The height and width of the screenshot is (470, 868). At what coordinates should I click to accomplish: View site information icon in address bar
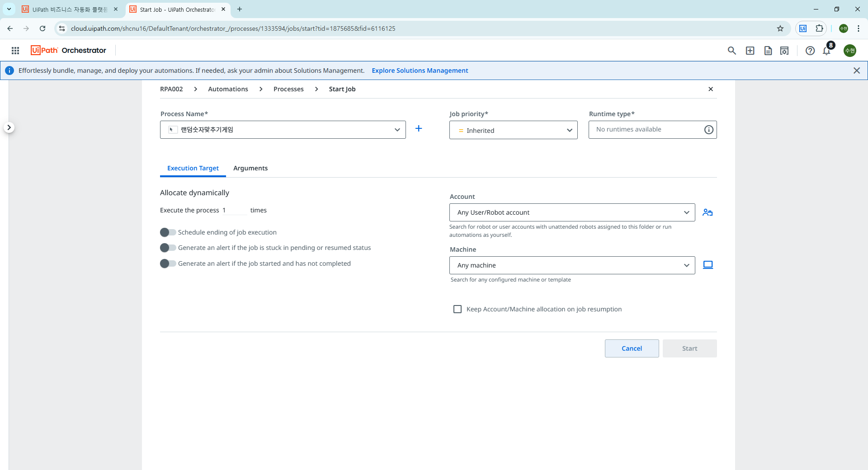coord(62,28)
